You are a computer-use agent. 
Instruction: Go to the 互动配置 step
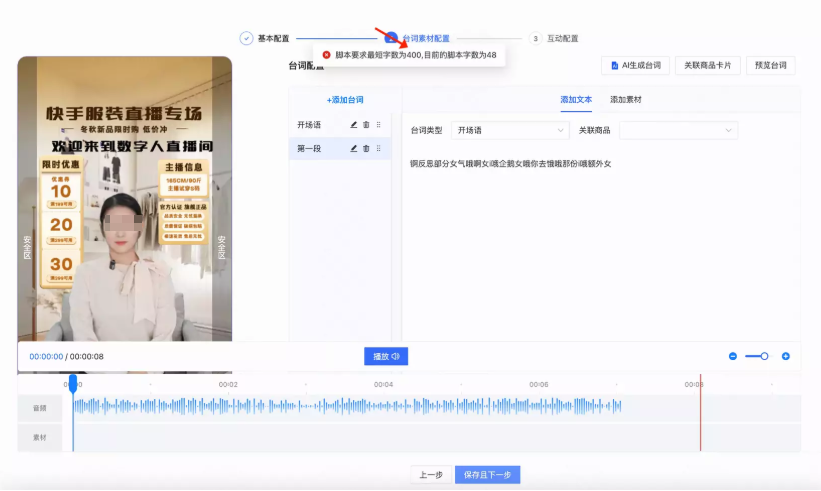click(562, 38)
